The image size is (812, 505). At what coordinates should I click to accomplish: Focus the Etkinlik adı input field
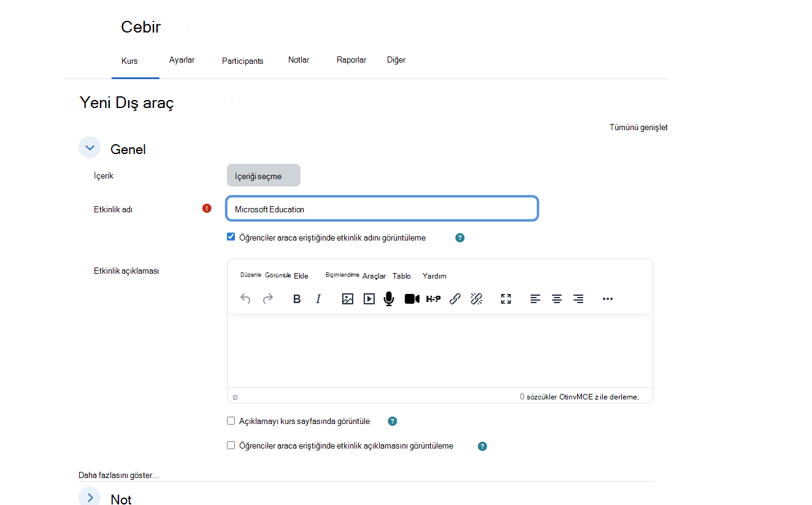[382, 209]
